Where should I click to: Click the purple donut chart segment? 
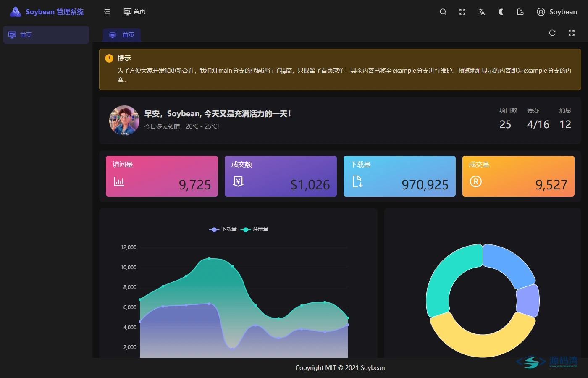(528, 301)
